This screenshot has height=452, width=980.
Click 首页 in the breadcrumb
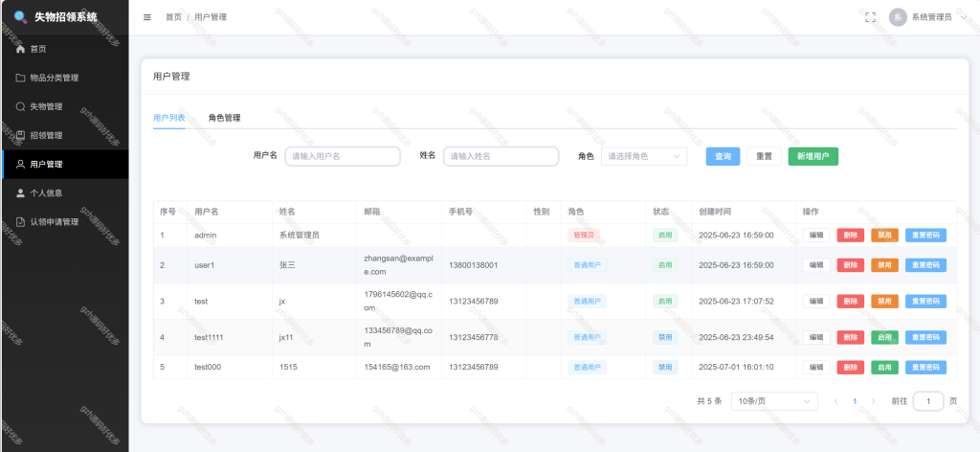click(x=173, y=17)
